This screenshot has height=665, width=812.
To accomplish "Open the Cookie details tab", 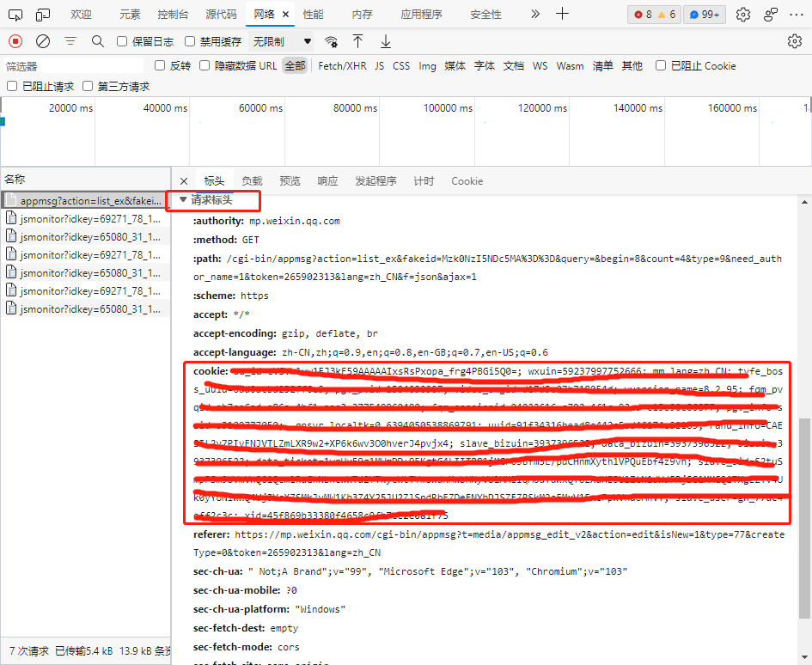I will click(467, 181).
